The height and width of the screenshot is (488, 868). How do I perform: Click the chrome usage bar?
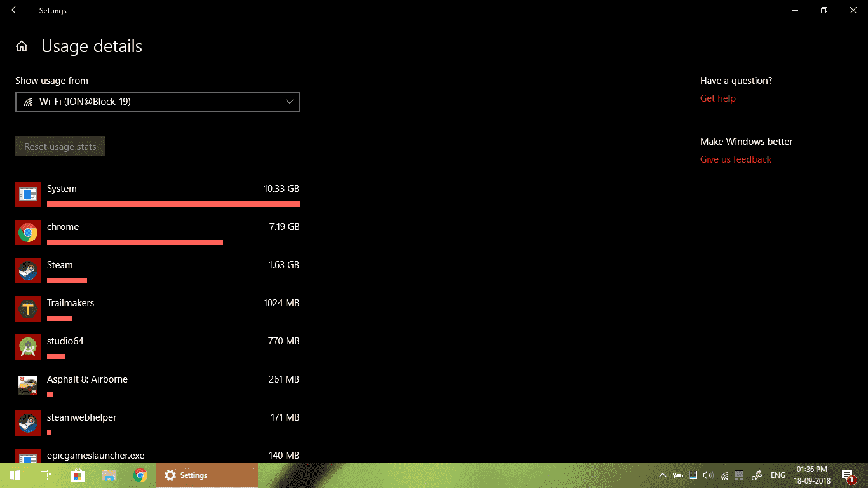[135, 242]
